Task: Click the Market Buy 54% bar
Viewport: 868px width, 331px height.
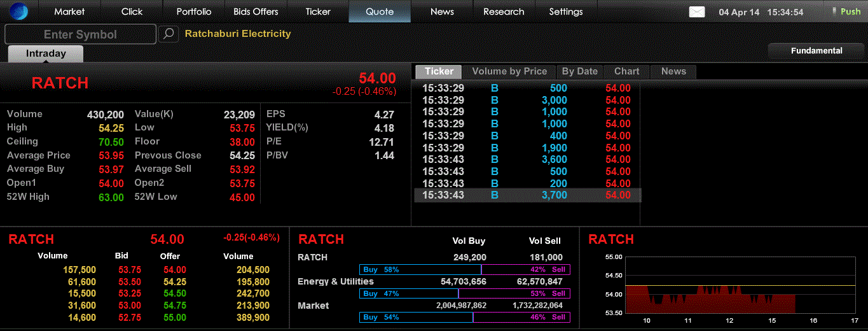Action: pos(417,317)
